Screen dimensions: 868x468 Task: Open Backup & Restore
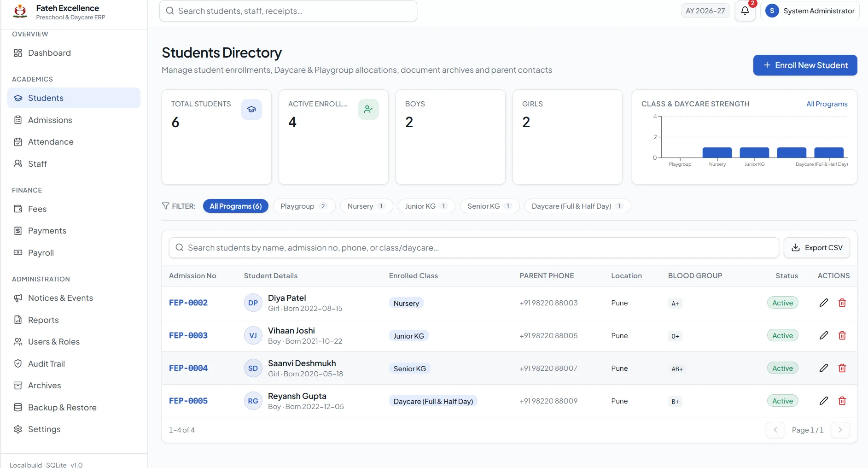click(74, 408)
